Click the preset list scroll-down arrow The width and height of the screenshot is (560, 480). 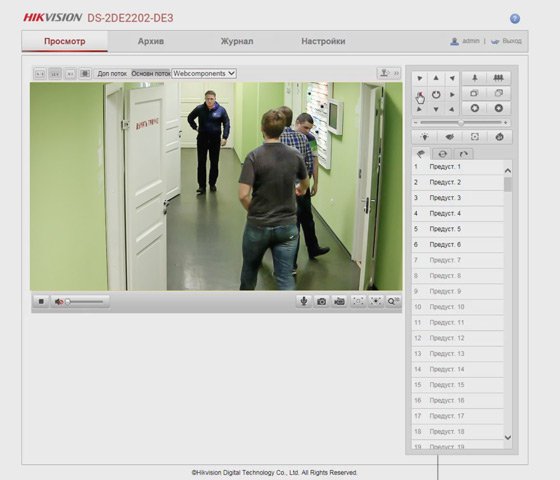pyautogui.click(x=508, y=437)
